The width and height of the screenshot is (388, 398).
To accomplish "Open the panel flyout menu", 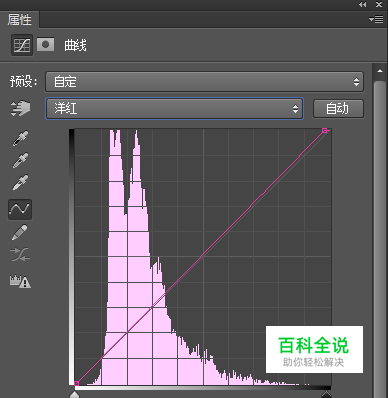I will [376, 20].
